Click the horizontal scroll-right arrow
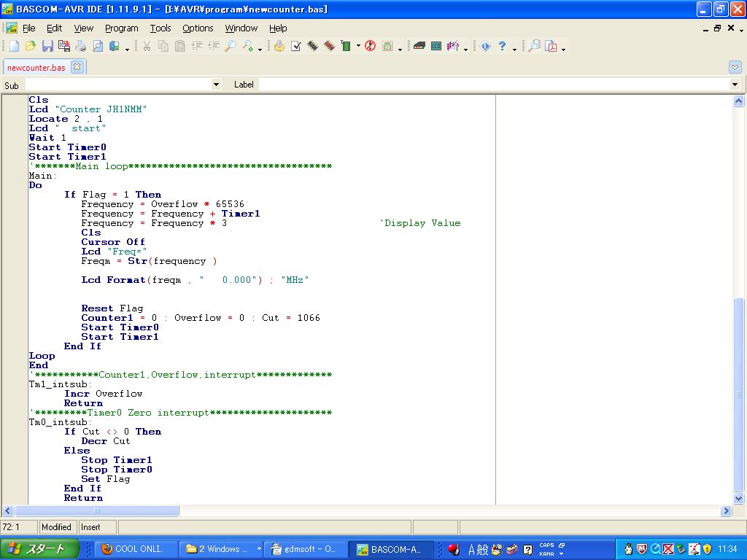This screenshot has height=560, width=747. (x=726, y=511)
